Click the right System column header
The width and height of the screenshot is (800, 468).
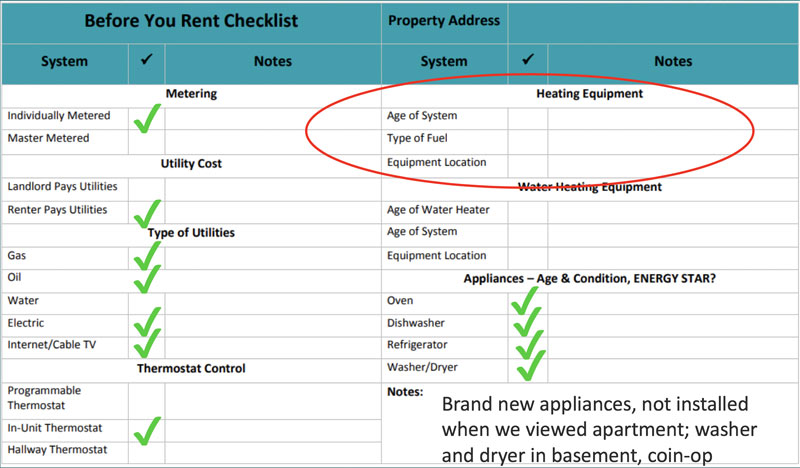(x=444, y=61)
